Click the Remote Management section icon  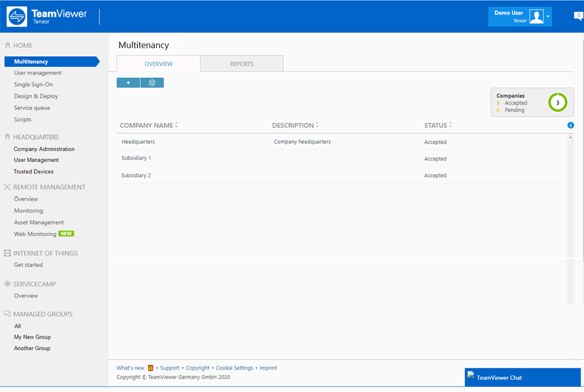pyautogui.click(x=7, y=187)
